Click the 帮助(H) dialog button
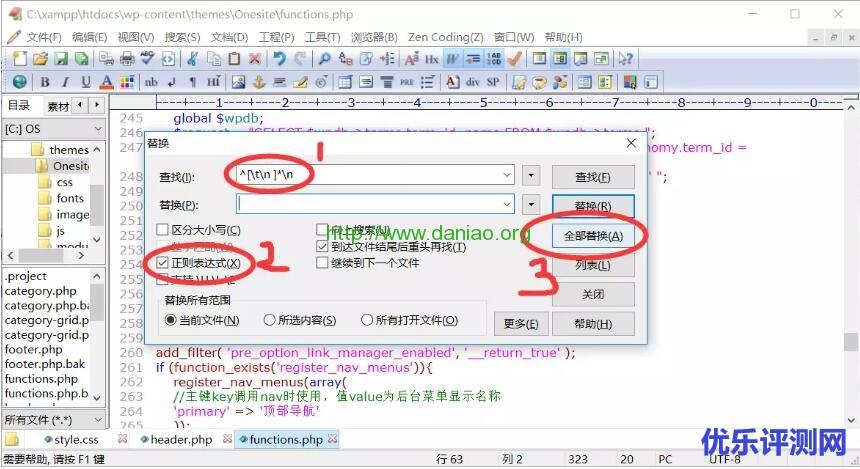The image size is (860, 469). coord(593,324)
